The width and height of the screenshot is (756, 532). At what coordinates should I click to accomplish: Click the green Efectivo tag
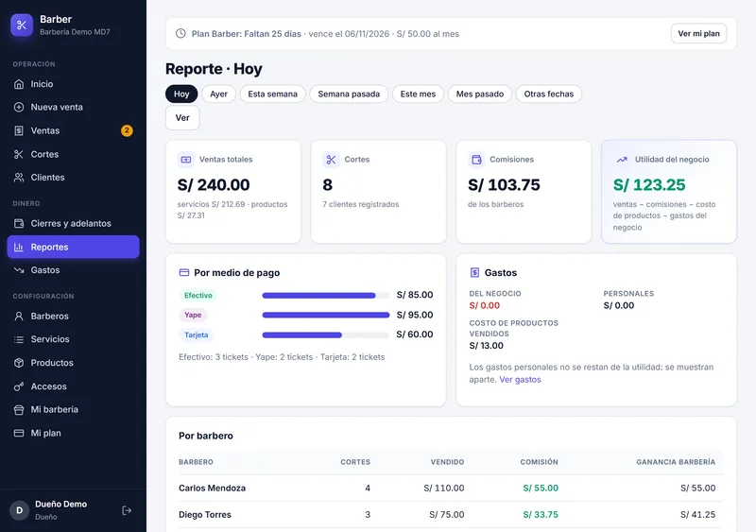(x=198, y=295)
